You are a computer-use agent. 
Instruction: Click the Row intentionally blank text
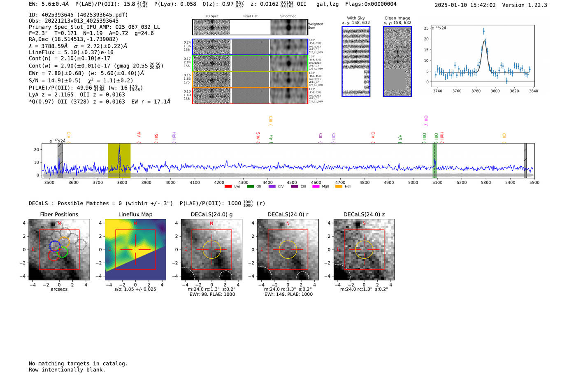point(67,370)
